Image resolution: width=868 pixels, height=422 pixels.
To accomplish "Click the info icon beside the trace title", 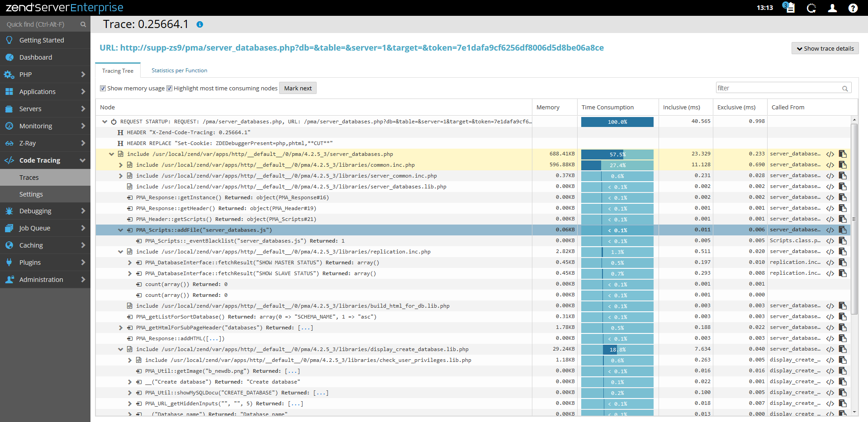I will click(199, 24).
